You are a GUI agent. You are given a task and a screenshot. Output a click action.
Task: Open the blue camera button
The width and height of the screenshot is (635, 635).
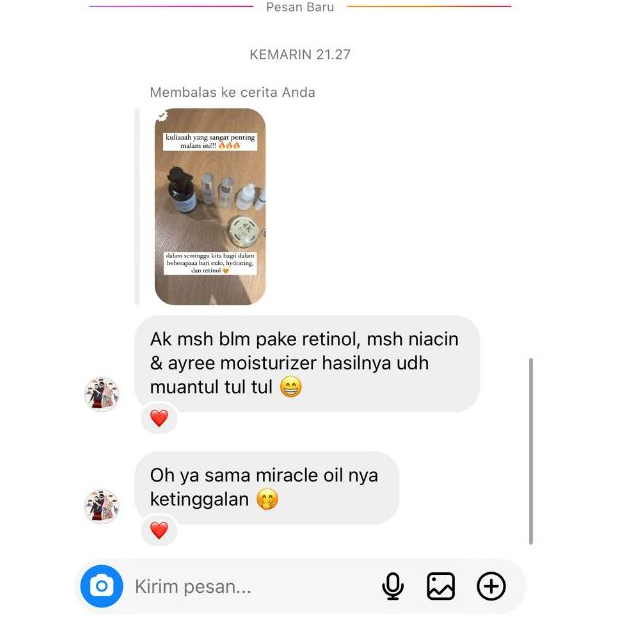pos(101,586)
